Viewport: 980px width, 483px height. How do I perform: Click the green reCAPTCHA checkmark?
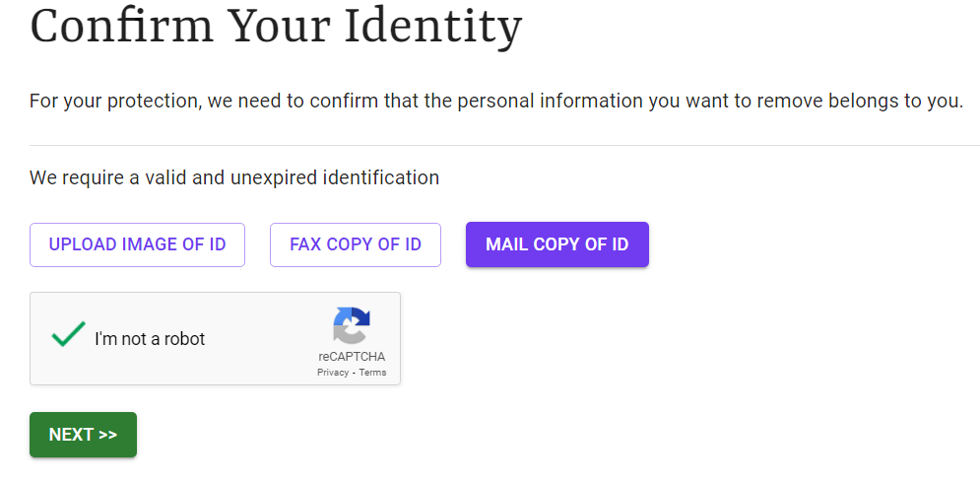pyautogui.click(x=68, y=335)
